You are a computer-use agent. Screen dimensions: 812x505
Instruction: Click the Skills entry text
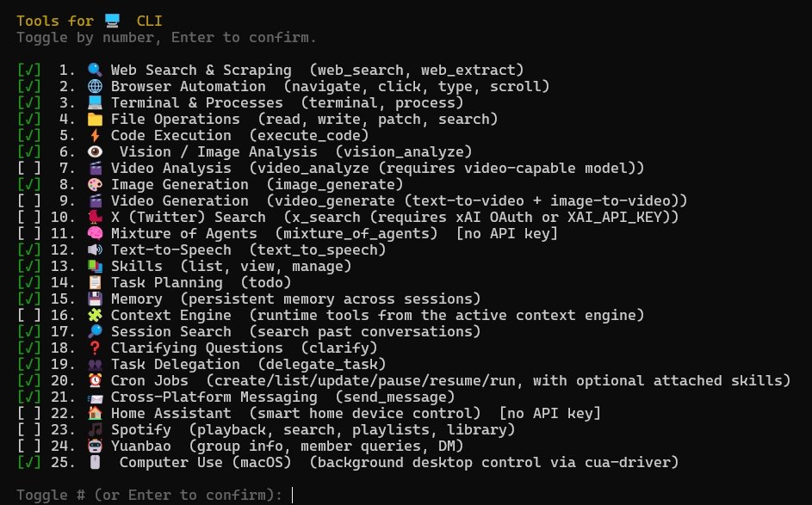137,267
